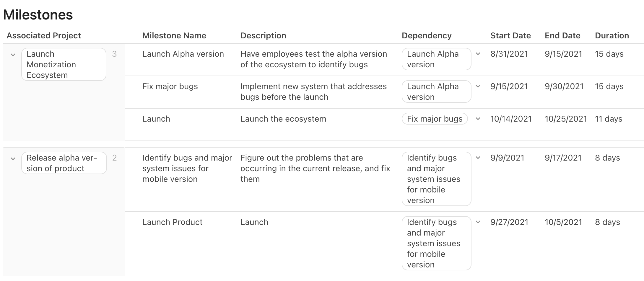Click the Start Date column header
The image size is (644, 281).
(510, 35)
